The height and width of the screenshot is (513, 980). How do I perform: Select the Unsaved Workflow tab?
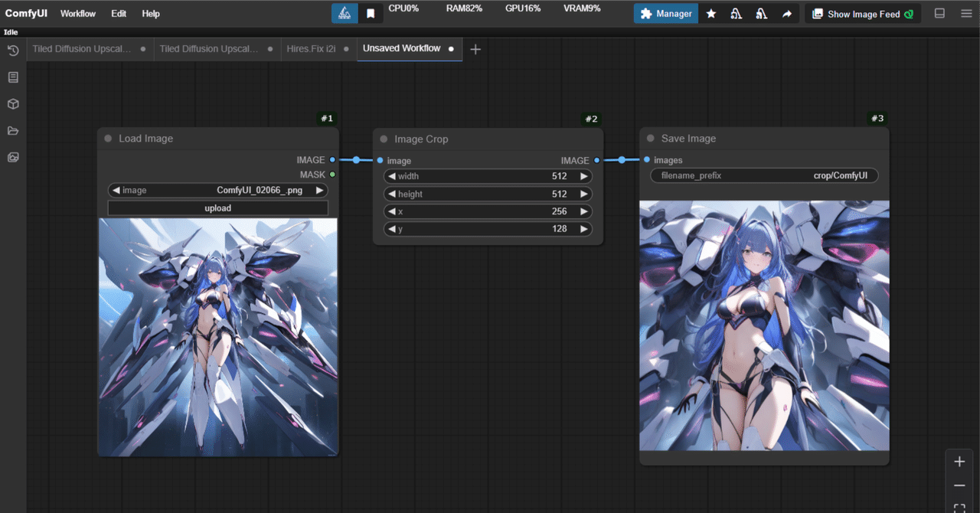point(410,49)
